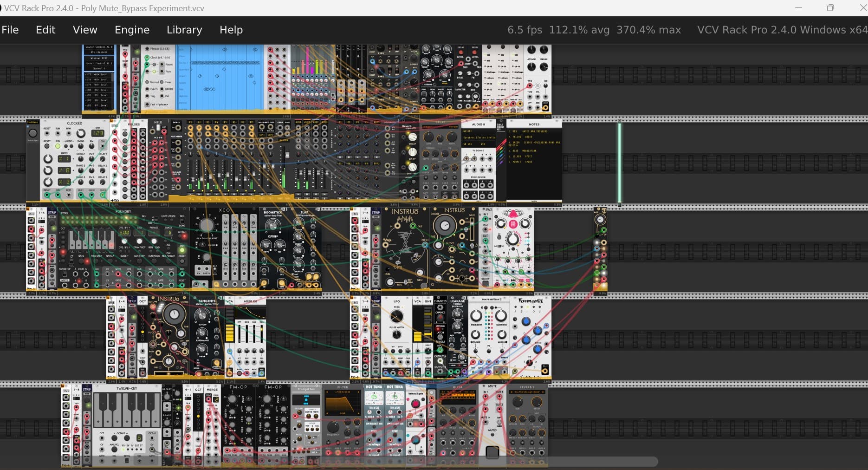Click the ATT slider on ADSR EG

tap(240, 334)
